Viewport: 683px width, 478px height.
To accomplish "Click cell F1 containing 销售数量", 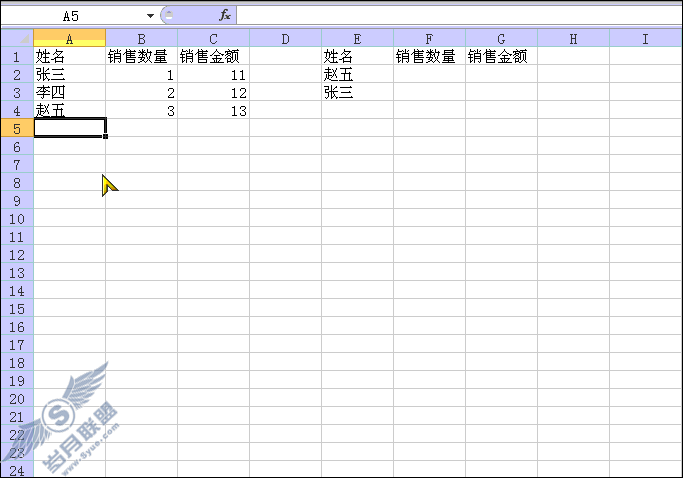I will (x=429, y=57).
